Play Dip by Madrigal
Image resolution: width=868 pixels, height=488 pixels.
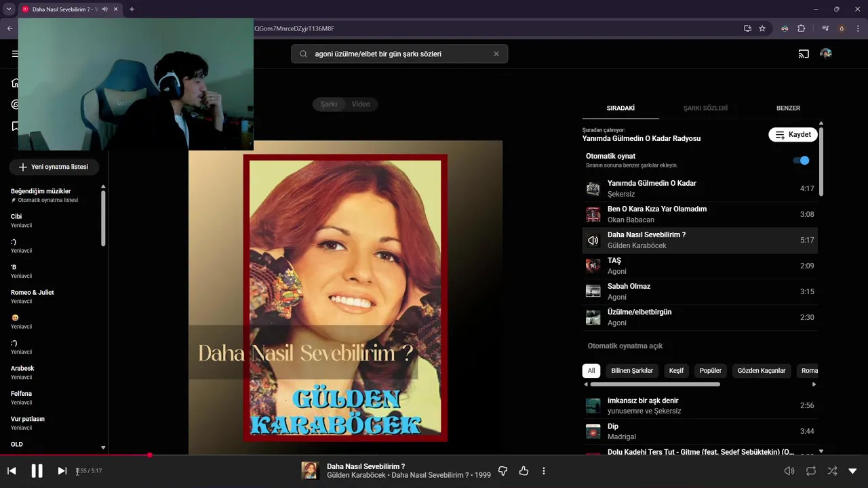700,431
